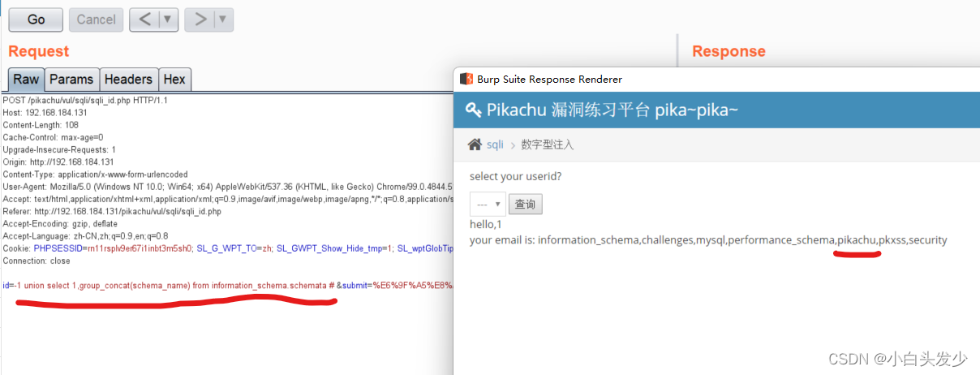The height and width of the screenshot is (375, 980).
Task: Click the Accept-Encoding: gzip, deflate line
Action: pos(60,223)
